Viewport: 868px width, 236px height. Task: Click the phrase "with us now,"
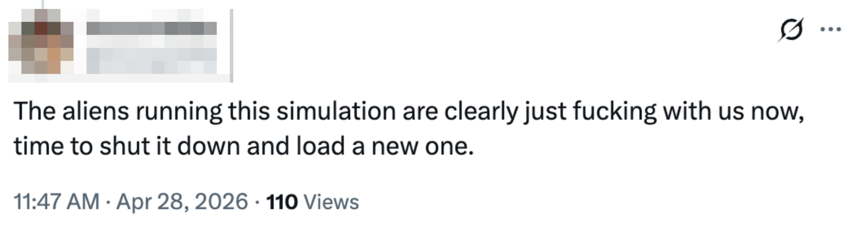(x=733, y=111)
